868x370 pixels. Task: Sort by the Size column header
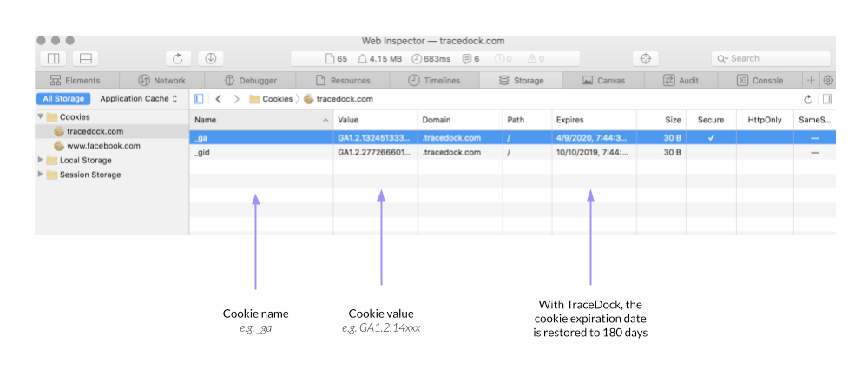661,120
